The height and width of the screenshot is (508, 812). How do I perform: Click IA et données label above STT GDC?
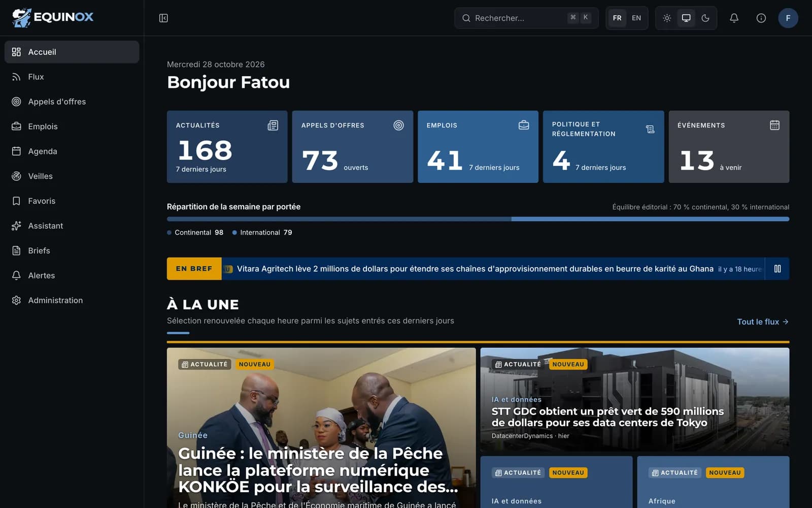[517, 400]
